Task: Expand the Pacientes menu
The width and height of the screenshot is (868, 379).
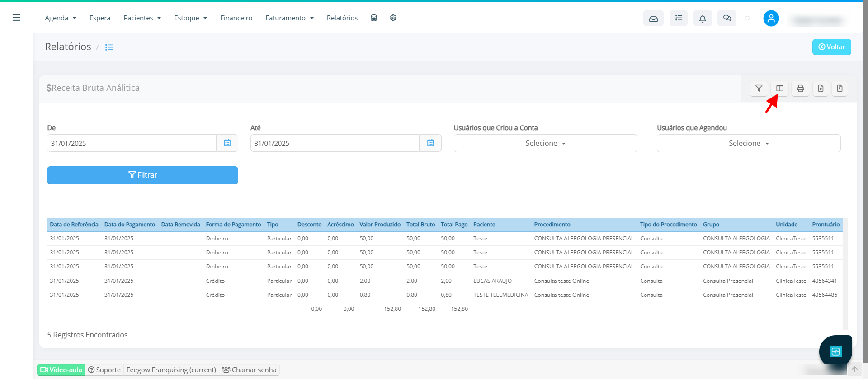Action: point(142,18)
